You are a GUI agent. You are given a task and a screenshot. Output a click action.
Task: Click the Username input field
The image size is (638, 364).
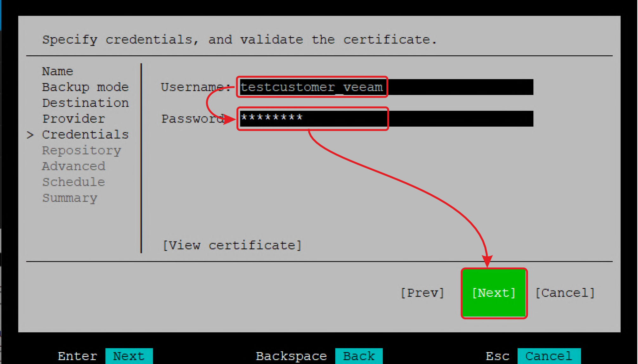click(x=386, y=87)
